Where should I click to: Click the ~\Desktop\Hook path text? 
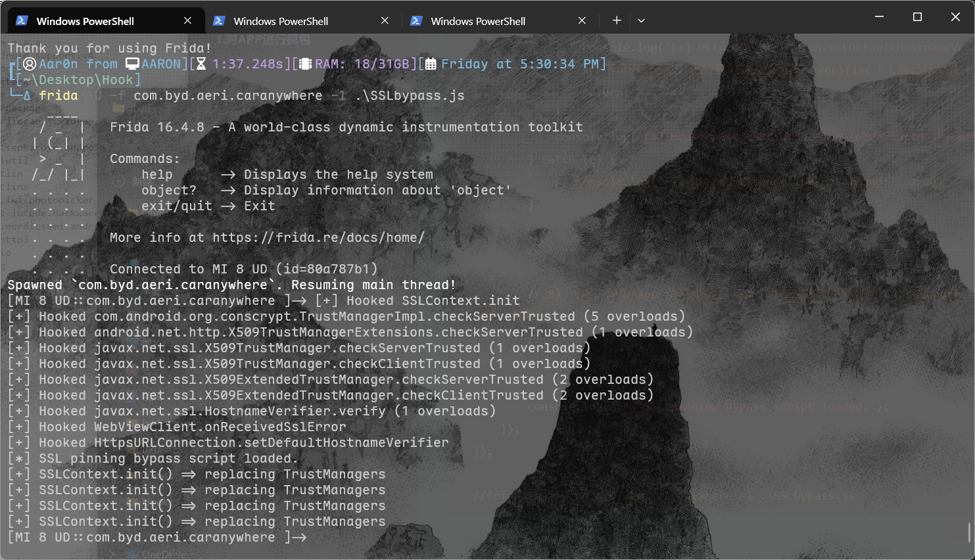tap(78, 80)
